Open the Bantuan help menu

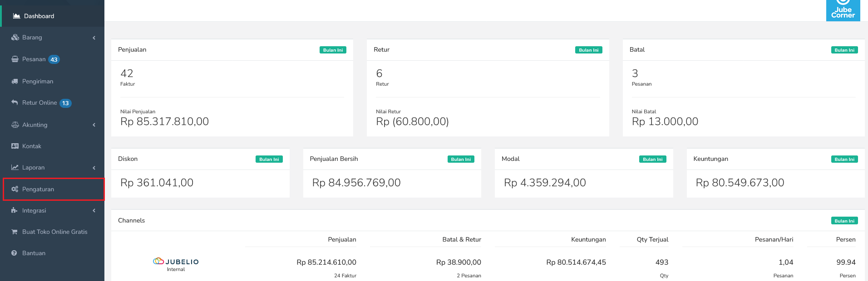point(52,253)
